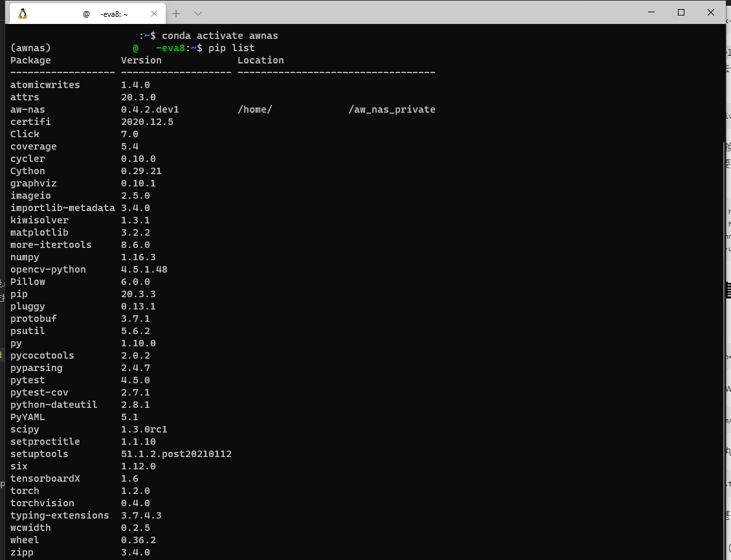Click the 2020.12.5 version value
The height and width of the screenshot is (560, 731).
[x=147, y=122]
